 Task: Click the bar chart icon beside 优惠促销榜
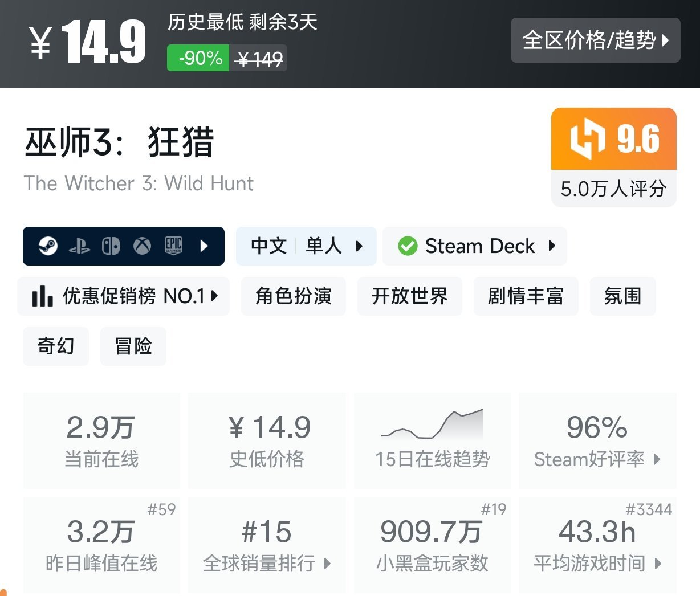tap(42, 296)
